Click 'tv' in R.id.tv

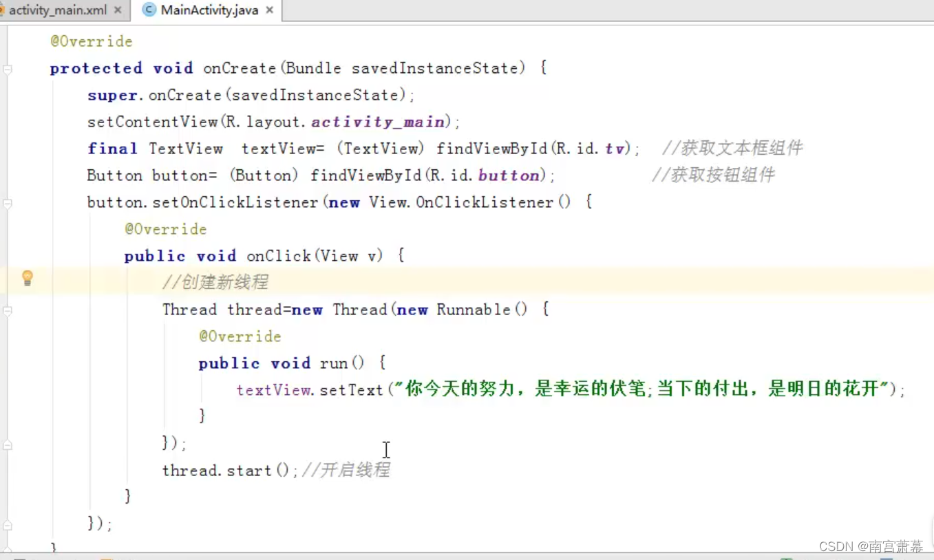coord(614,149)
